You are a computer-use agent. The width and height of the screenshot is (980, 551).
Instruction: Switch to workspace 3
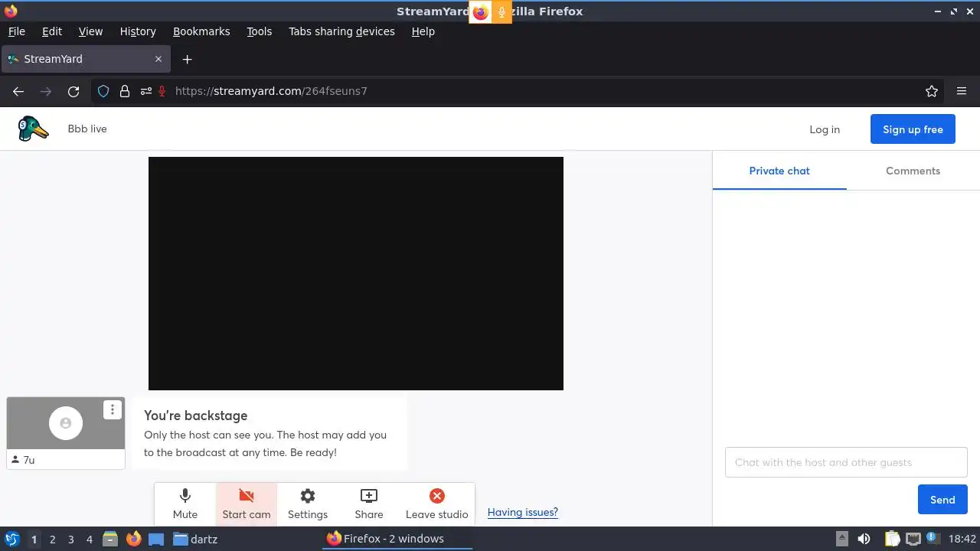[x=70, y=539]
